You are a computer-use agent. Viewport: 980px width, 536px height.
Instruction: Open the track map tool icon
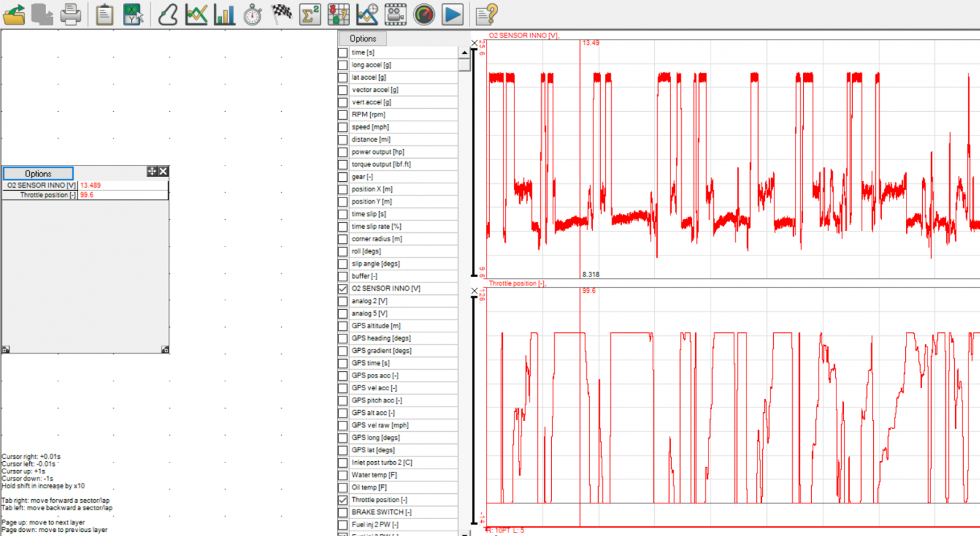(x=167, y=14)
